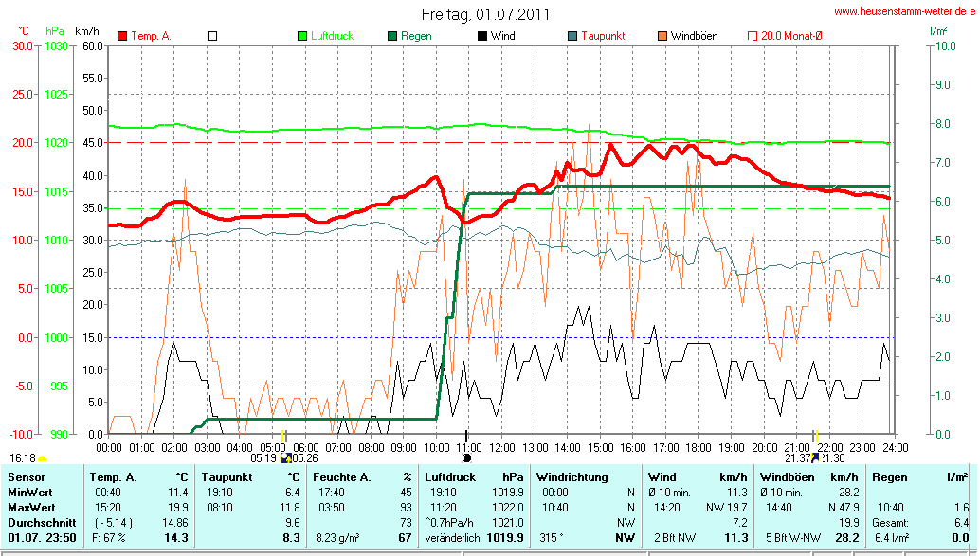Click the teal Taupunkt legend square
This screenshot has height=556, width=980.
pyautogui.click(x=572, y=36)
